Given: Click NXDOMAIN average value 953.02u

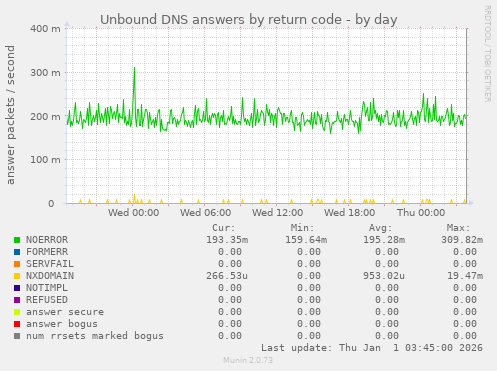Looking at the screenshot, I should click(x=384, y=276).
